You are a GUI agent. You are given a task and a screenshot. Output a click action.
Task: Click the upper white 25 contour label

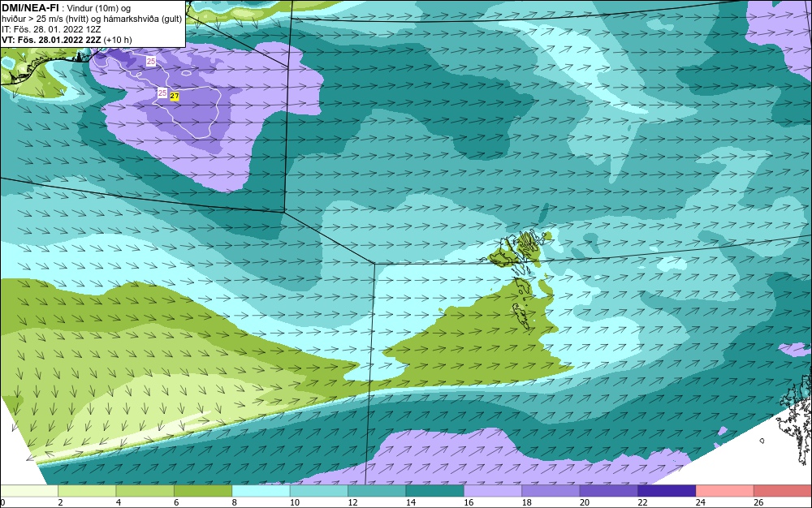151,62
